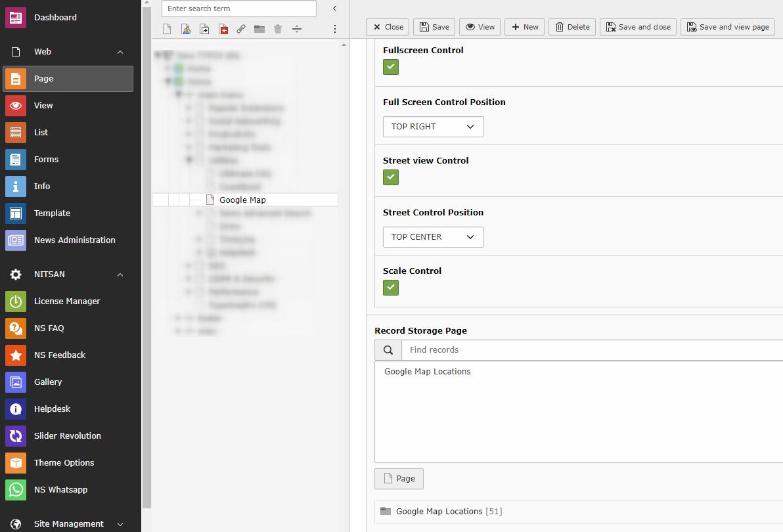The width and height of the screenshot is (783, 532).
Task: Open NS FAQ module
Action: click(x=68, y=328)
